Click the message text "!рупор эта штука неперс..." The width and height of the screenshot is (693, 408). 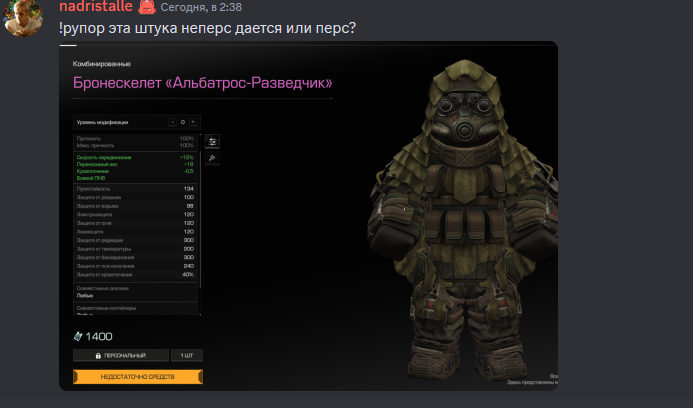point(207,28)
